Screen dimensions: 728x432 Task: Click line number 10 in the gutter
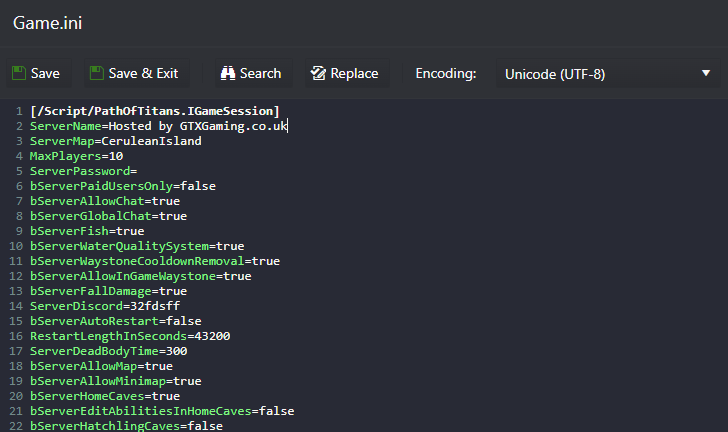(x=16, y=246)
